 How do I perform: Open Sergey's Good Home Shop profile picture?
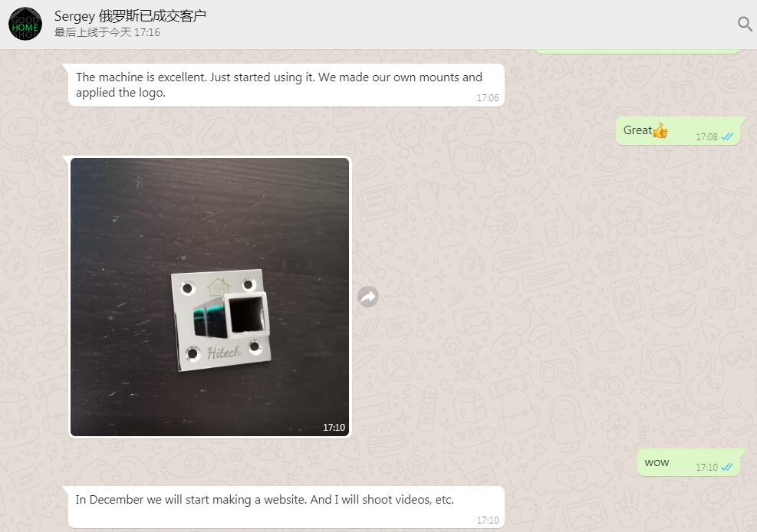tap(25, 24)
